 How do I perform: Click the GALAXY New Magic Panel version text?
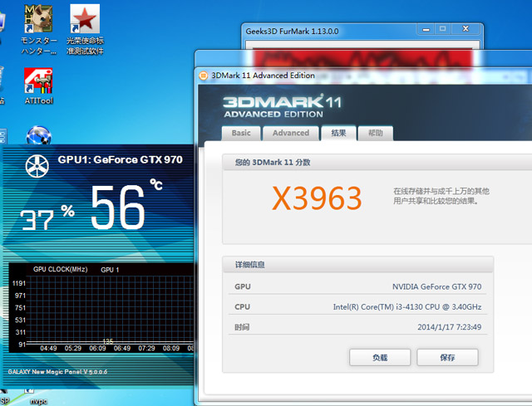pyautogui.click(x=57, y=372)
